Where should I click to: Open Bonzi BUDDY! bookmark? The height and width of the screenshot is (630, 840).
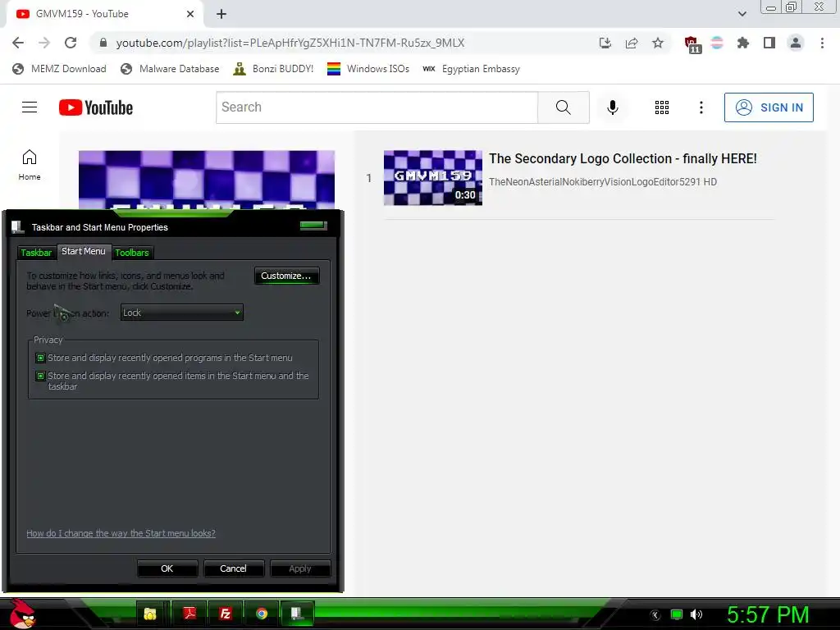point(273,69)
